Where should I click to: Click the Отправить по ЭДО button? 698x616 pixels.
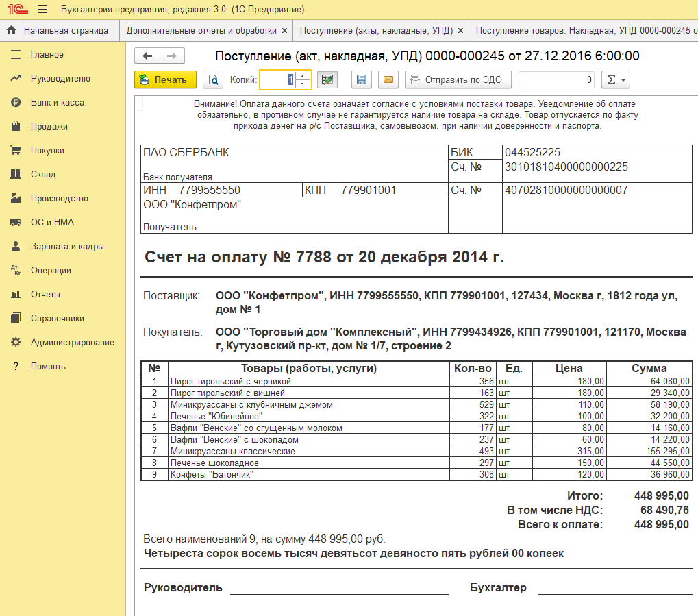click(x=458, y=79)
